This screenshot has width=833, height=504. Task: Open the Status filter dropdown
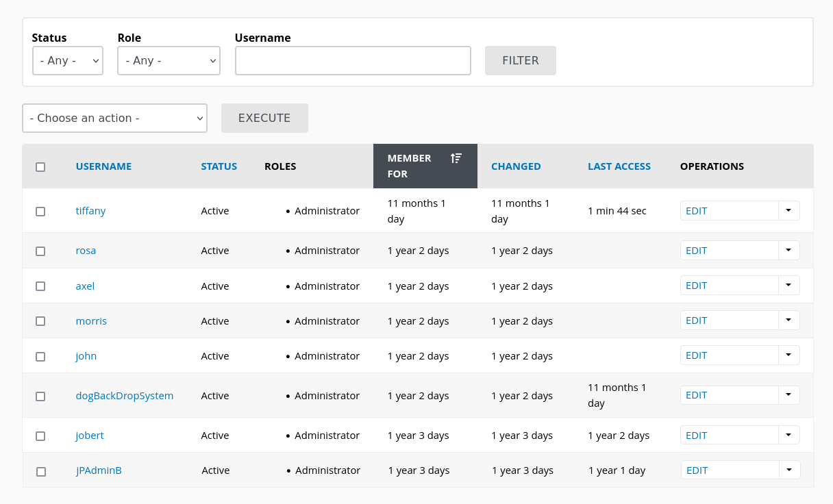pyautogui.click(x=68, y=60)
